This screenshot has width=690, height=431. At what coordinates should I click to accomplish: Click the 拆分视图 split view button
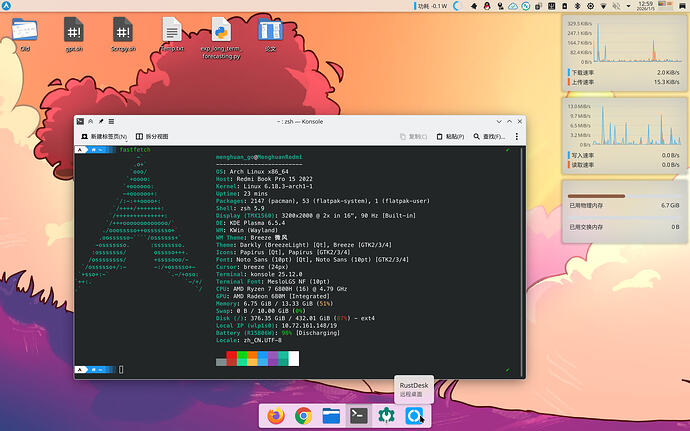[x=152, y=136]
